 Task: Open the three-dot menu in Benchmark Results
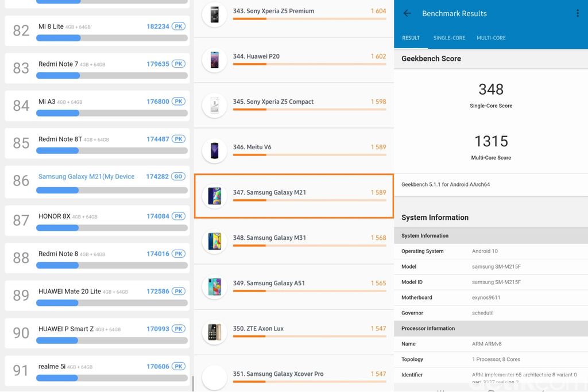click(x=578, y=14)
